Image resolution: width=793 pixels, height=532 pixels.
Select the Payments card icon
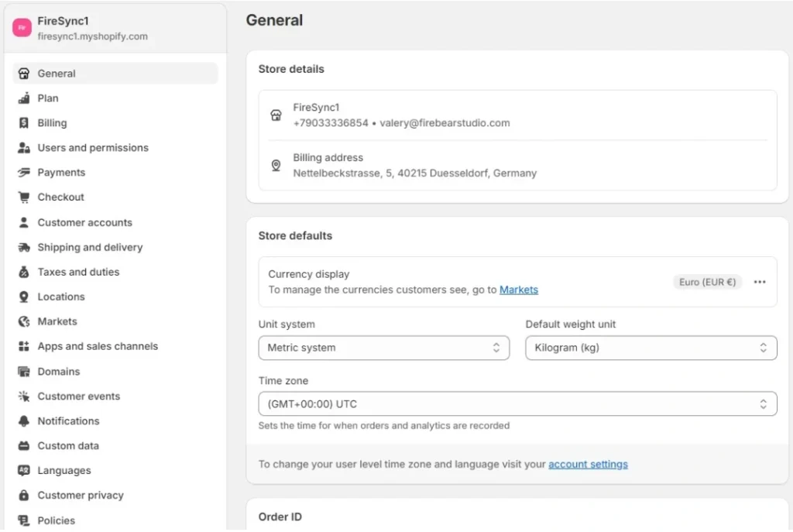(x=26, y=172)
